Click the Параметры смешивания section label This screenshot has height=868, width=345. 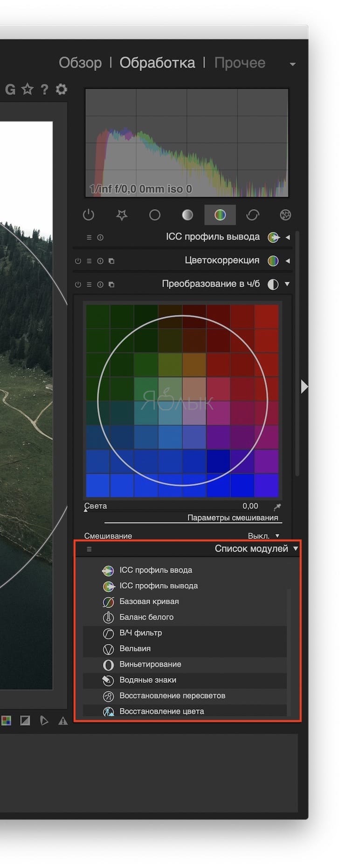233,518
